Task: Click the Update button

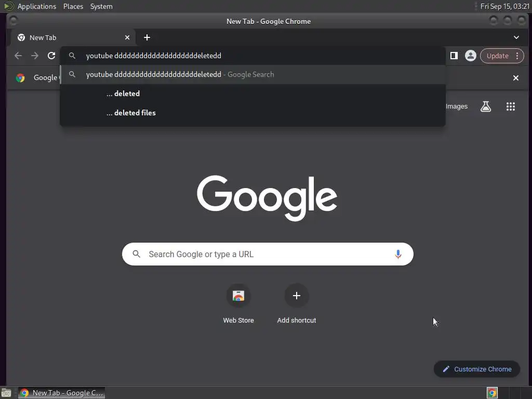Action: click(x=497, y=56)
